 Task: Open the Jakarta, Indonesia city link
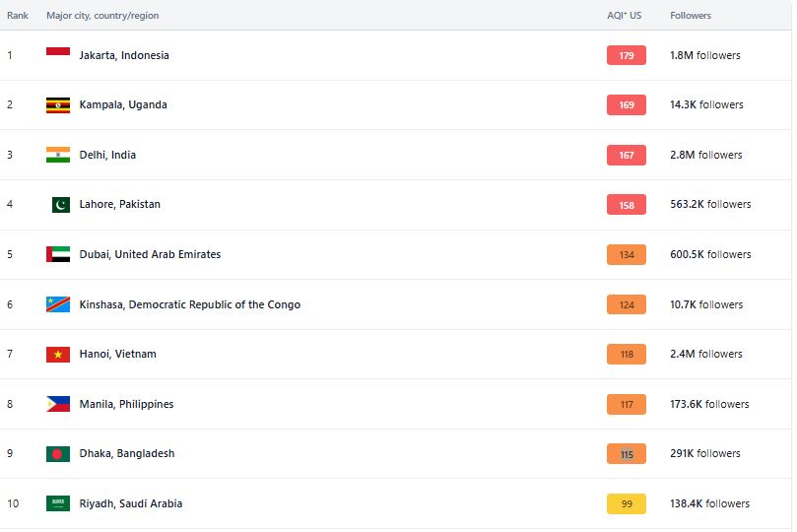point(124,55)
